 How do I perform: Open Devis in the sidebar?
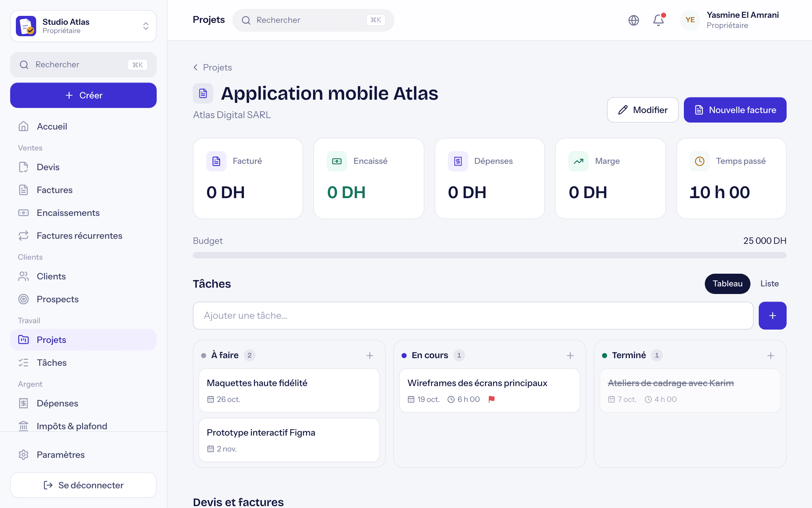[x=83, y=167]
